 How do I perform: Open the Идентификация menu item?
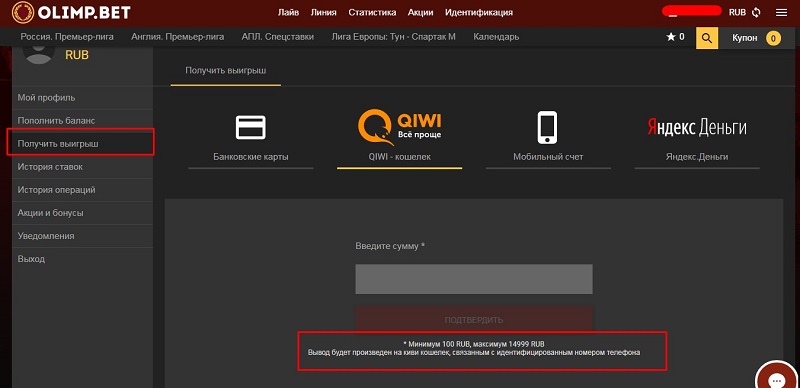point(479,12)
